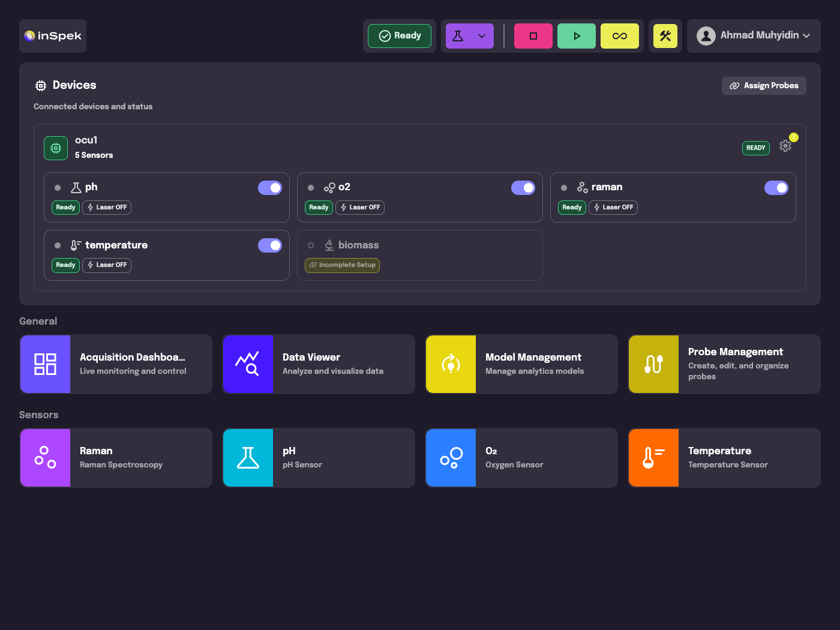Open the Data Viewer card

pos(319,364)
